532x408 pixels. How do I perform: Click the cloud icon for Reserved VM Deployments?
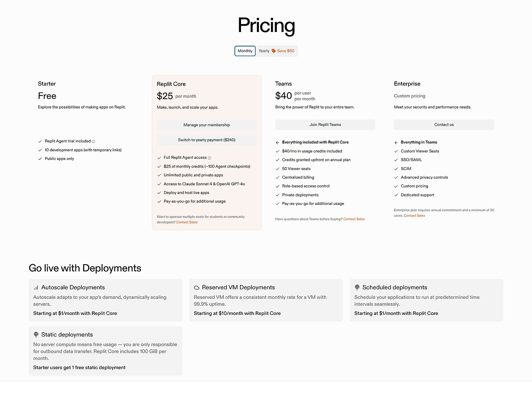[x=197, y=288]
